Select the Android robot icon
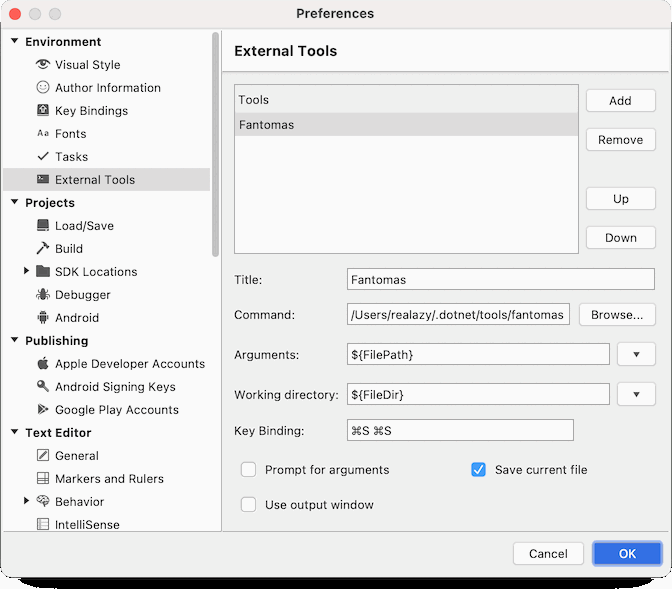Viewport: 672px width, 589px height. 43,318
